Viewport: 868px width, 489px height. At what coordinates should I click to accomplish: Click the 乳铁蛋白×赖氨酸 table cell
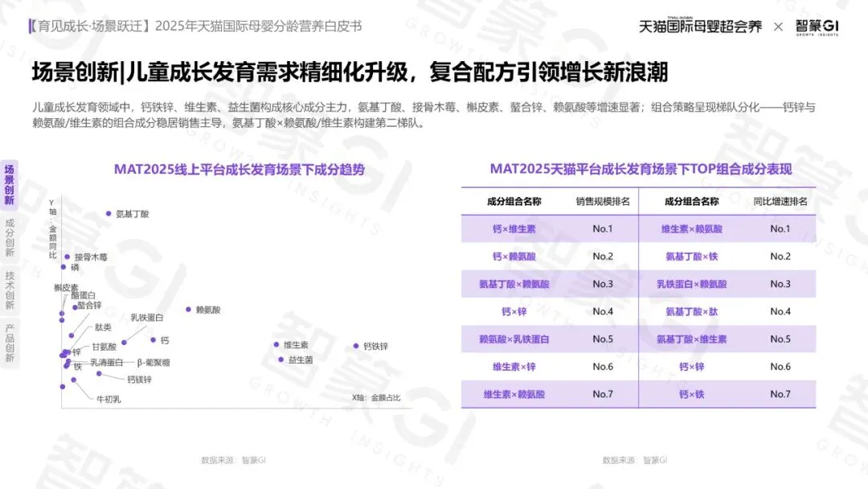point(691,284)
